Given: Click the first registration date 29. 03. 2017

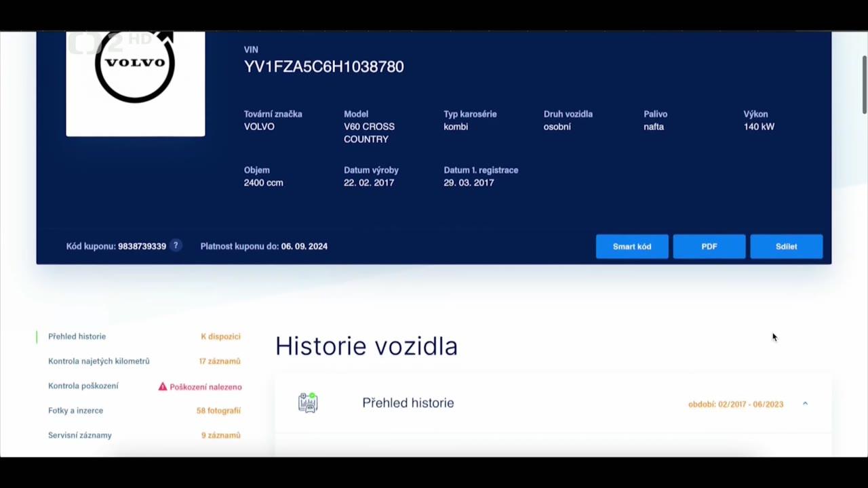Looking at the screenshot, I should (x=469, y=183).
